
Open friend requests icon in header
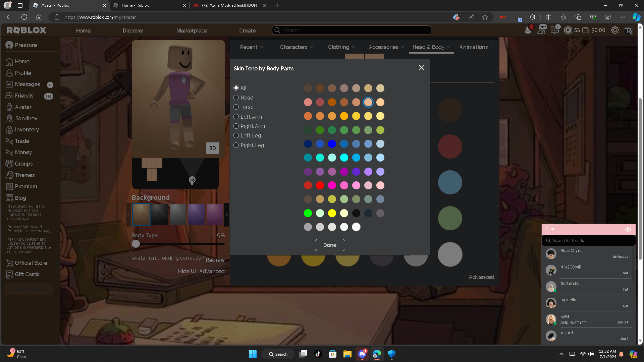(x=541, y=30)
